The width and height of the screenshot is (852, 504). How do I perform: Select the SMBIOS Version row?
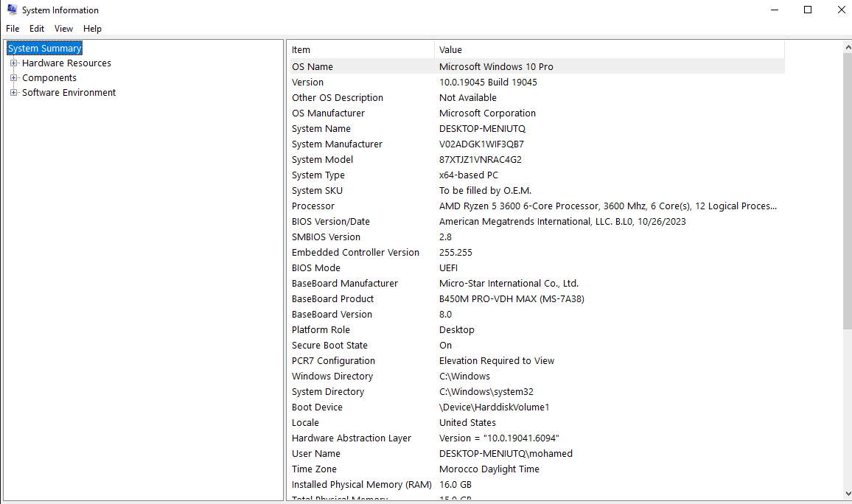point(537,237)
